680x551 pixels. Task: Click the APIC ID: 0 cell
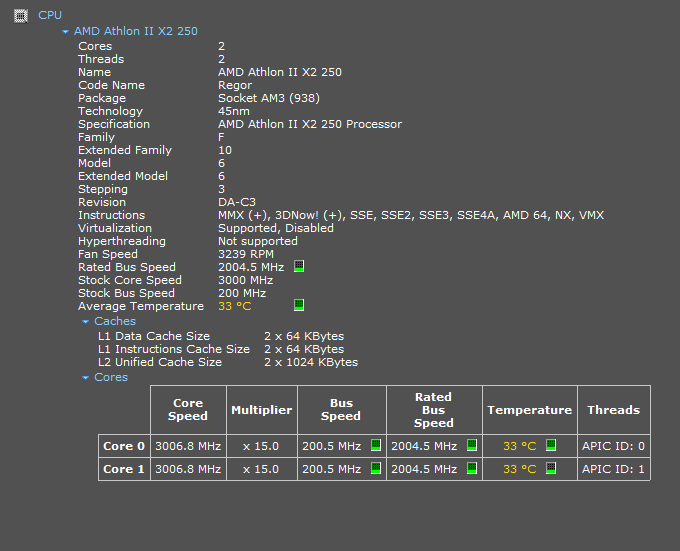click(x=614, y=446)
